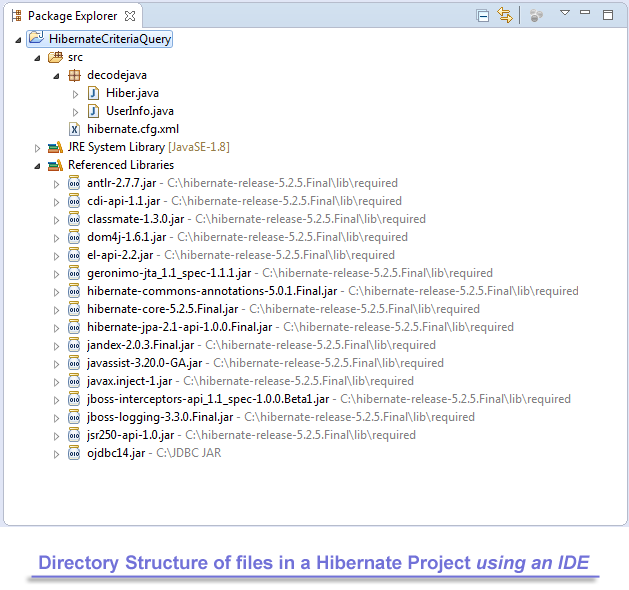Viewport: 629px width, 590px height.
Task: Expand the ojdbc14.jar library entry
Action: (57, 453)
